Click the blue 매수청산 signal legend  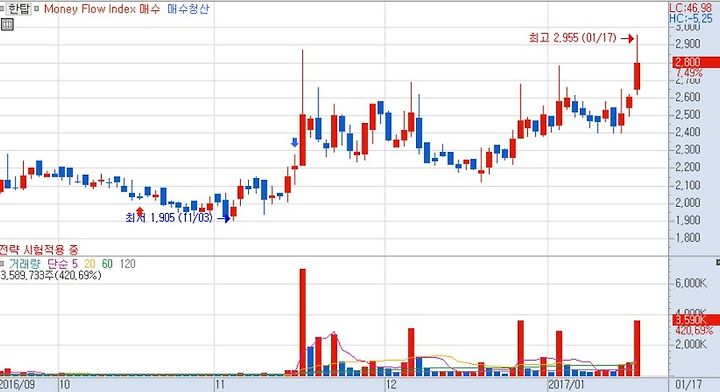click(188, 9)
